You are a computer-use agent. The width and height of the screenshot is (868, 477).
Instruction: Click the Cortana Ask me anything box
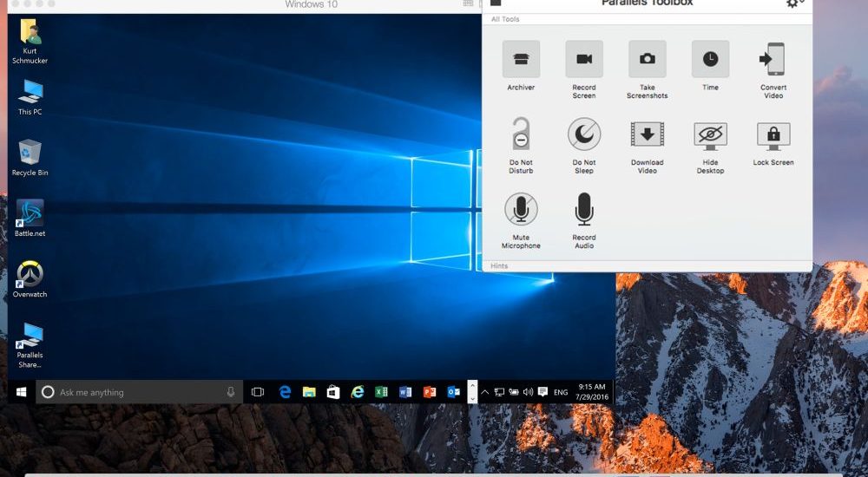[x=140, y=392]
